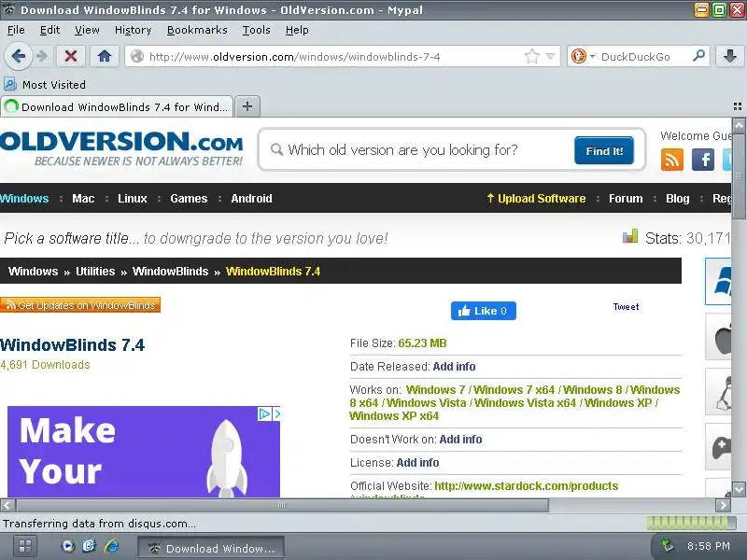Click the Facebook Like button
The width and height of the screenshot is (747, 560).
click(x=483, y=311)
